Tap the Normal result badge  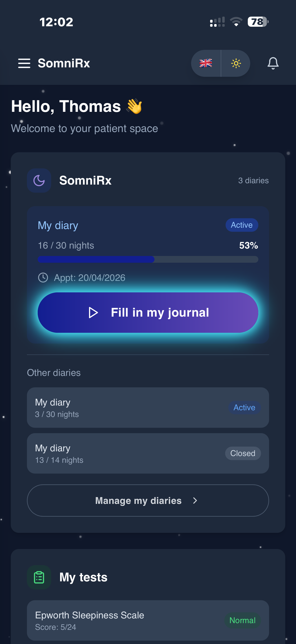[242, 620]
